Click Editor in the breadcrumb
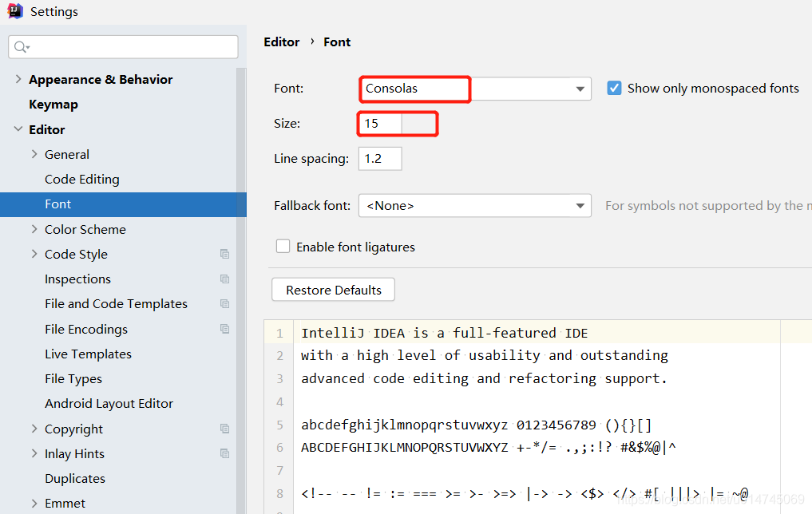Screen dimensions: 812x514 tap(282, 42)
